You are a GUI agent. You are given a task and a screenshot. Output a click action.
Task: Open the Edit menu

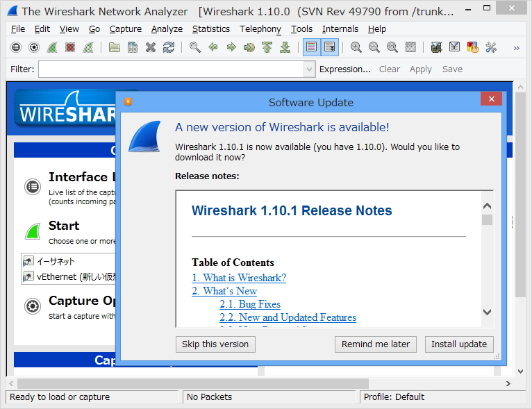point(42,29)
